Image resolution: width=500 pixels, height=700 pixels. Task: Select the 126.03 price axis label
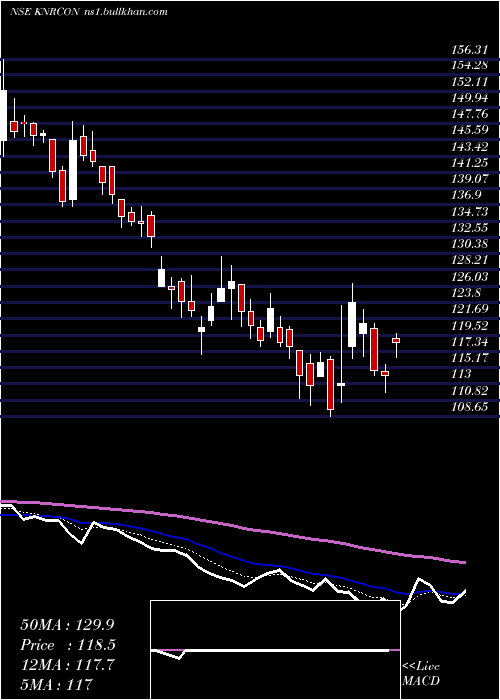pyautogui.click(x=469, y=277)
